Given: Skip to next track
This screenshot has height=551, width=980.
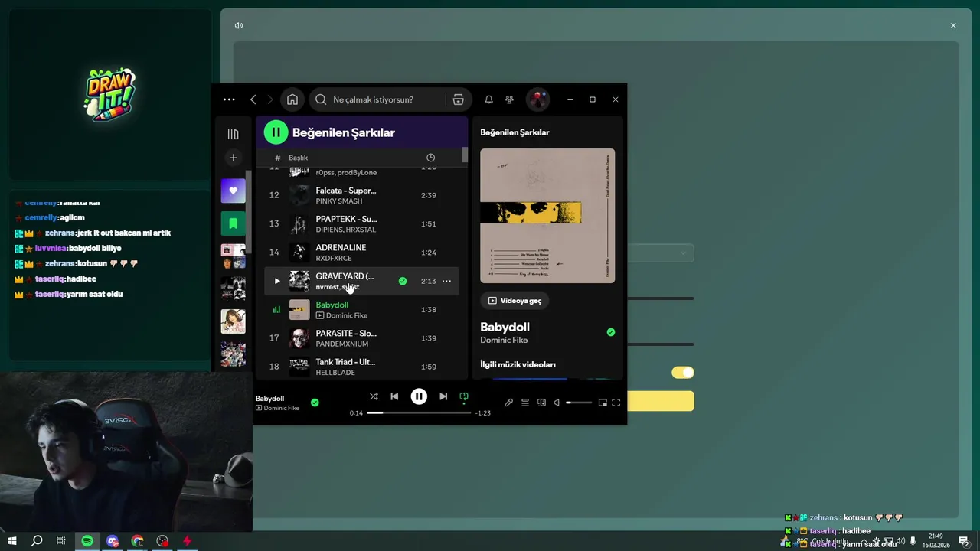Looking at the screenshot, I should coord(443,396).
